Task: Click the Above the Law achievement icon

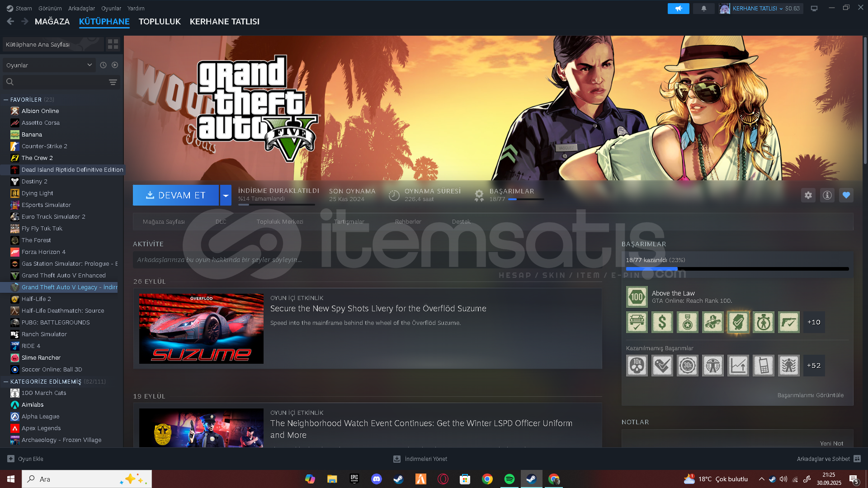Action: click(637, 297)
